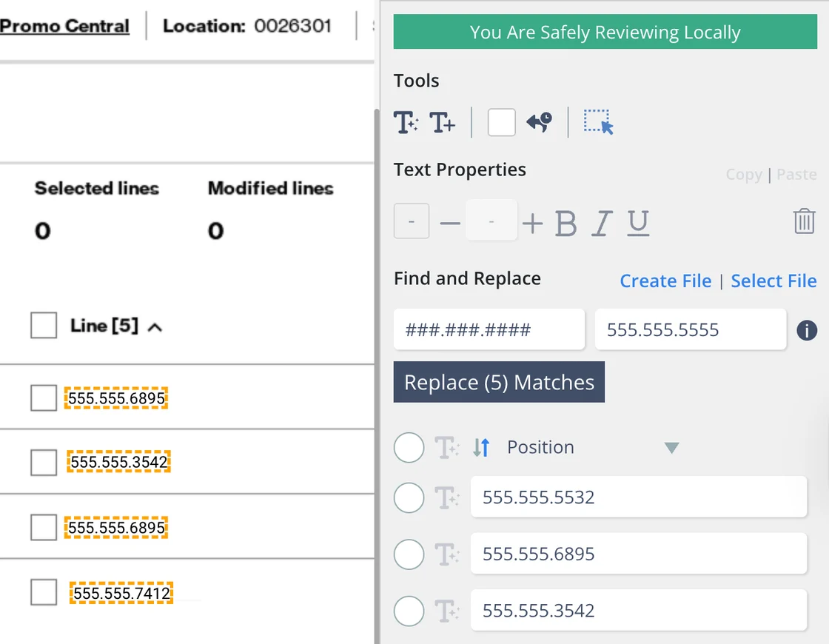This screenshot has height=644, width=829.
Task: Open the Position sort dropdown
Action: (671, 449)
